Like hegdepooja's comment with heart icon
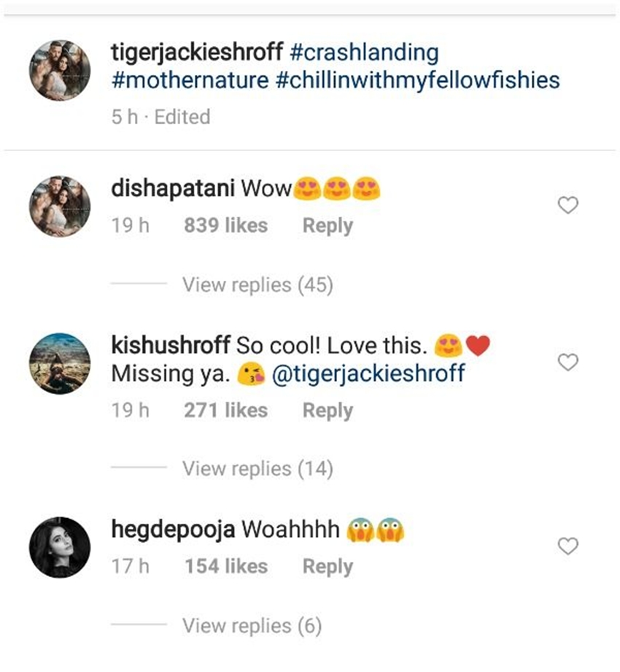This screenshot has width=620, height=672. (x=567, y=546)
